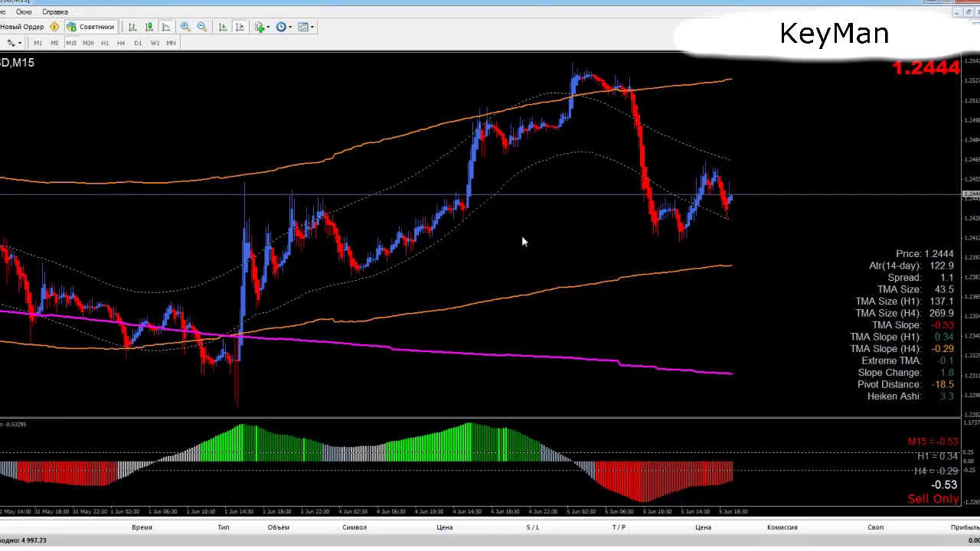Click the Комиссия column header
The image size is (980, 551).
(782, 527)
